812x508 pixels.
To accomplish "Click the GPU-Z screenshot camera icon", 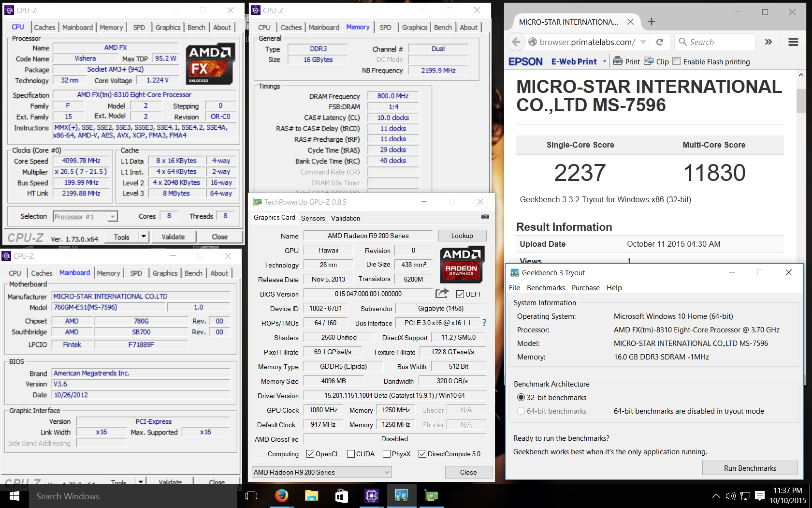I will click(485, 217).
